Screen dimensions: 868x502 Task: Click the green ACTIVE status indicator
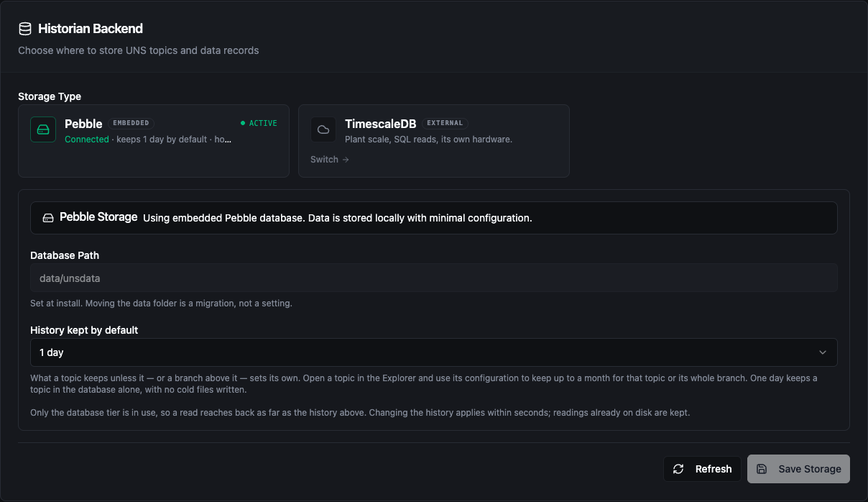259,123
